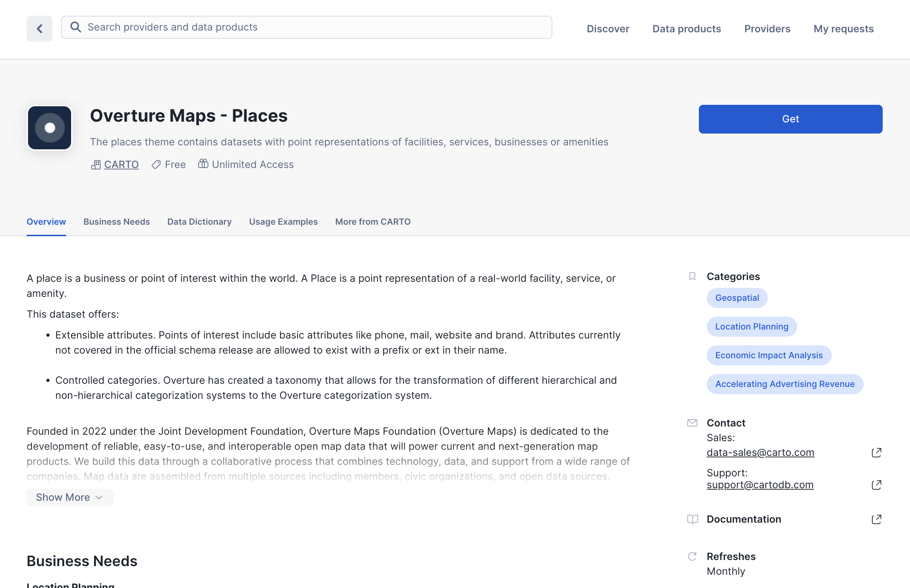Expand description with Show More
The image size is (910, 588).
(70, 498)
